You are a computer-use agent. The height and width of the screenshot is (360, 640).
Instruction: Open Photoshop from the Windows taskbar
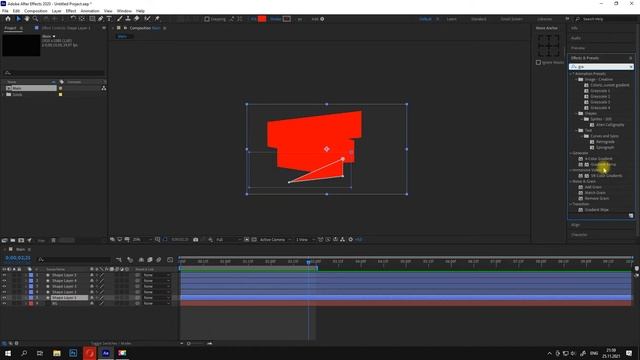point(73,353)
